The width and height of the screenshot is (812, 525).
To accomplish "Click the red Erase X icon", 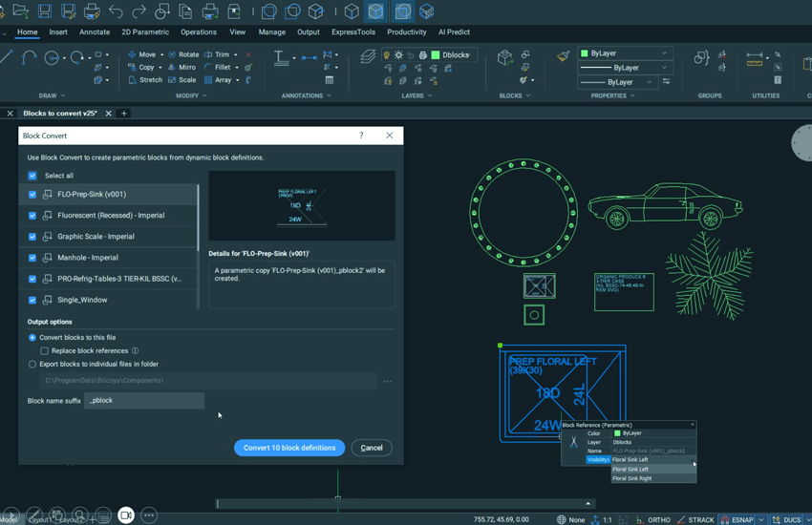I will 248,54.
